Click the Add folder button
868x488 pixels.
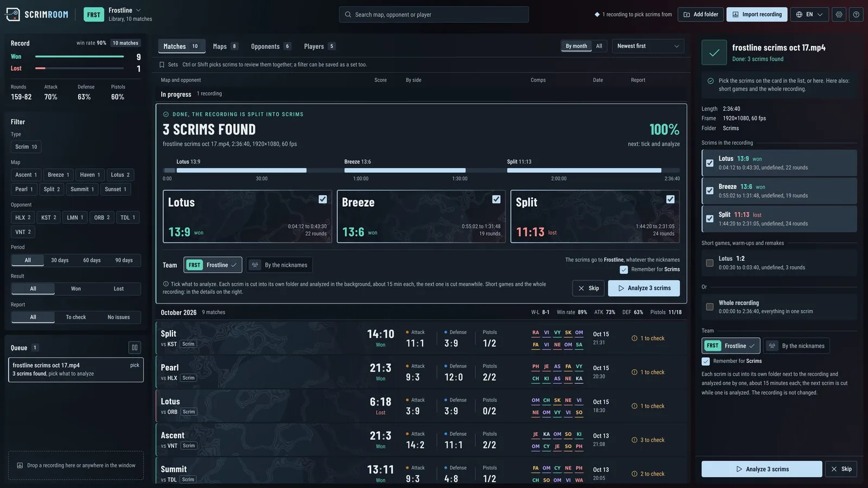(x=700, y=15)
